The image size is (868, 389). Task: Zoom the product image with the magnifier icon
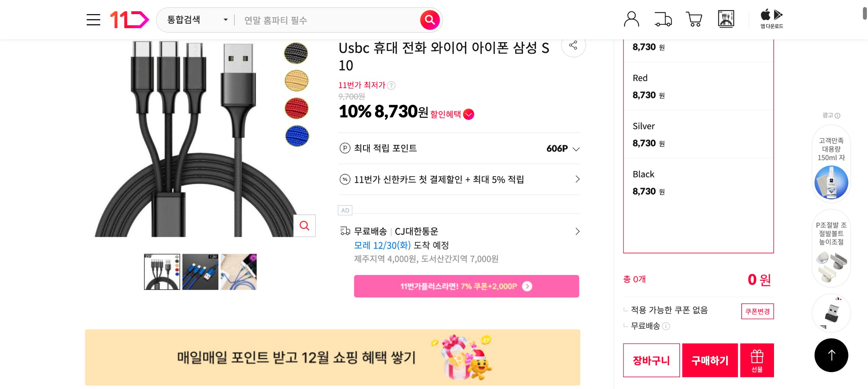[304, 225]
